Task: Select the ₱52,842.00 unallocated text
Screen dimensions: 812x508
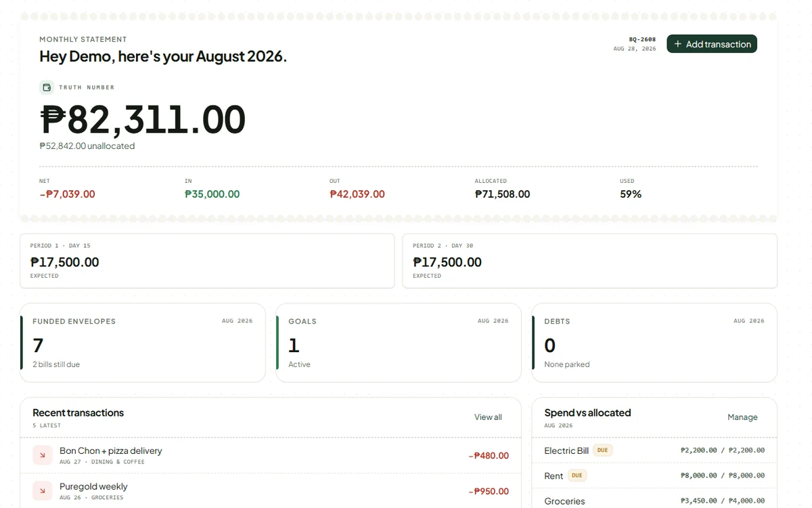Action: pyautogui.click(x=87, y=146)
